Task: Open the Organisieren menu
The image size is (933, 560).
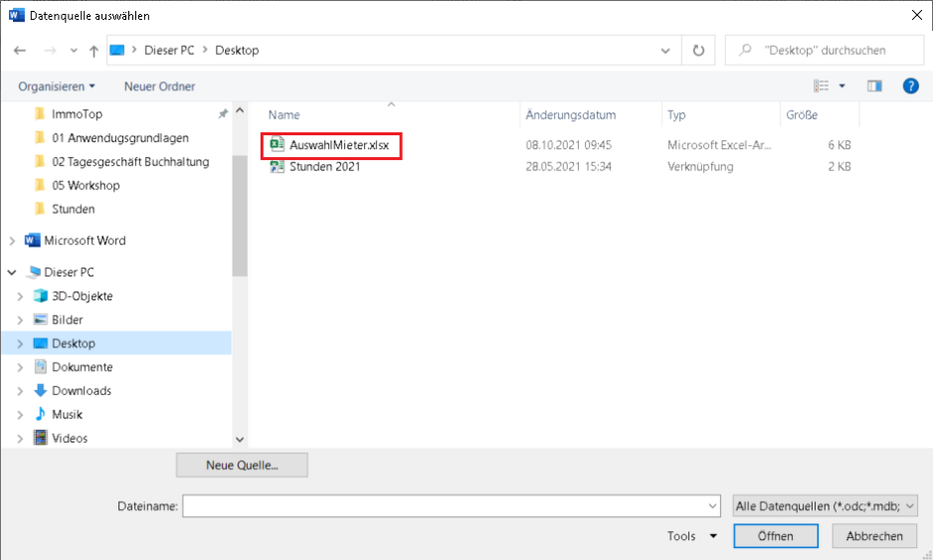Action: pyautogui.click(x=57, y=87)
